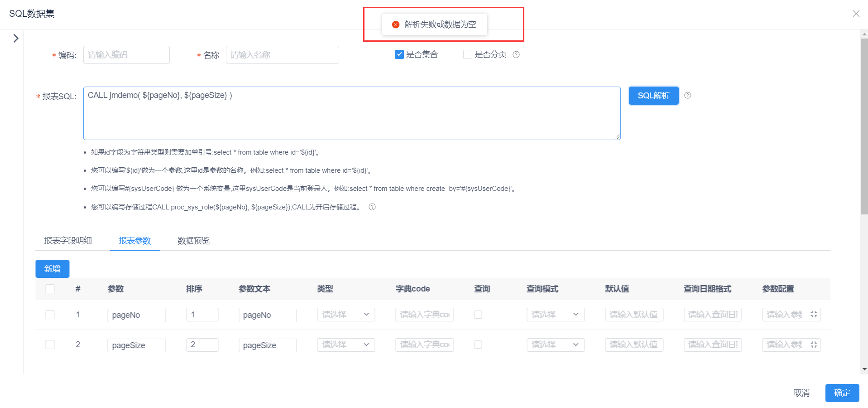Click the SQL解析 button
This screenshot has width=868, height=408.
point(654,96)
